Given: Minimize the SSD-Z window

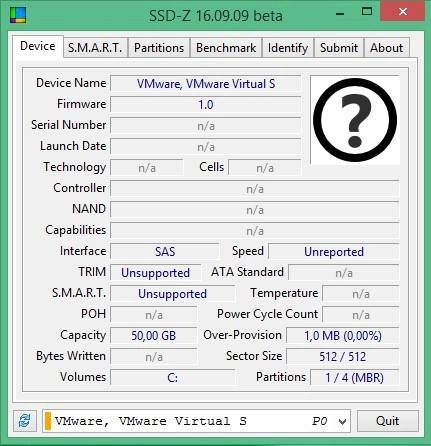Looking at the screenshot, I should 340,13.
